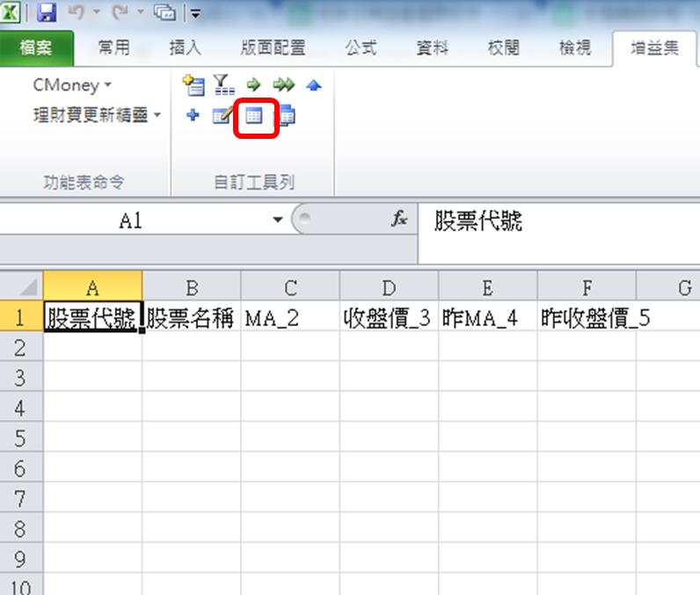The width and height of the screenshot is (700, 595).
Task: Click the formula bar circular resize handle
Action: point(305,217)
